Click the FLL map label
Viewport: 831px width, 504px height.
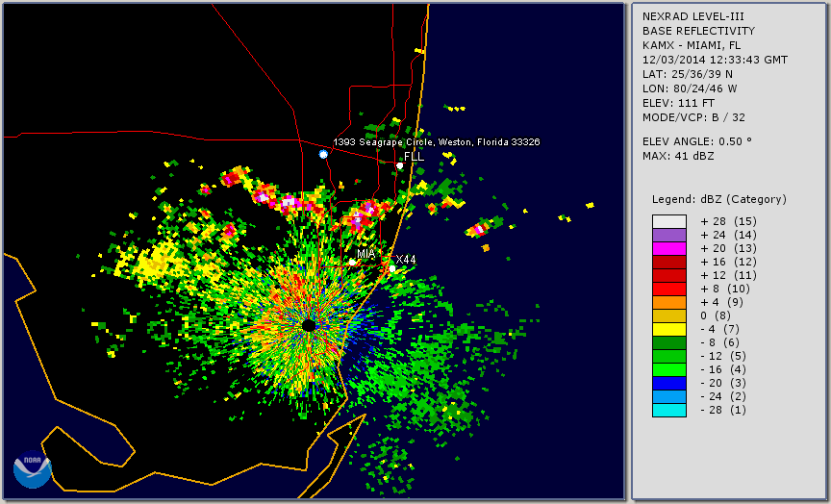click(414, 157)
